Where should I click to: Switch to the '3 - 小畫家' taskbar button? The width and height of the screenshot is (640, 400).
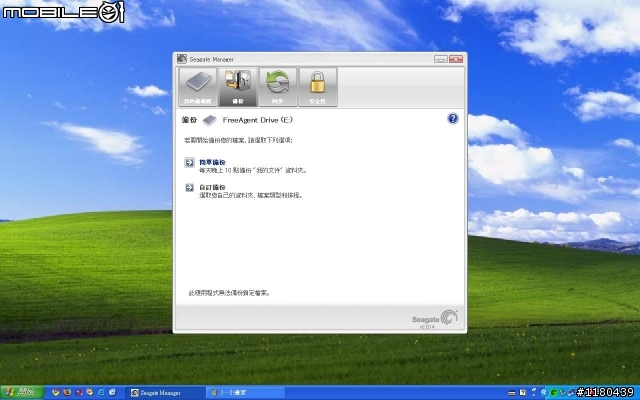(x=245, y=393)
